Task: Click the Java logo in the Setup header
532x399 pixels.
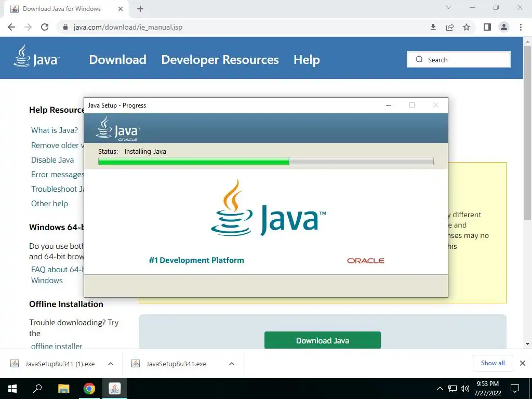Action: (x=117, y=129)
